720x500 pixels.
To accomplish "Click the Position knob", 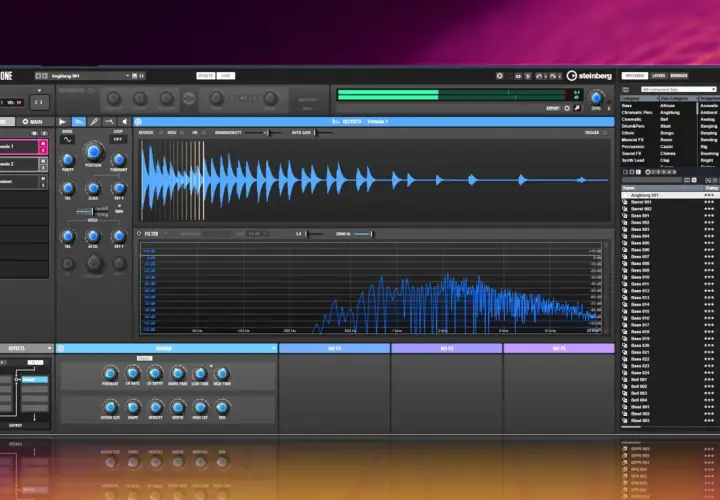I will click(x=93, y=151).
